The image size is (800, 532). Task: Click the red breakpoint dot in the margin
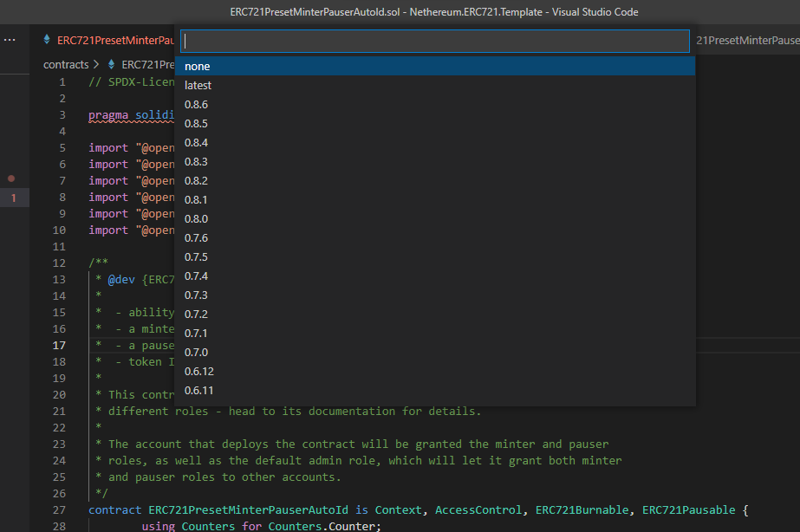pyautogui.click(x=11, y=178)
